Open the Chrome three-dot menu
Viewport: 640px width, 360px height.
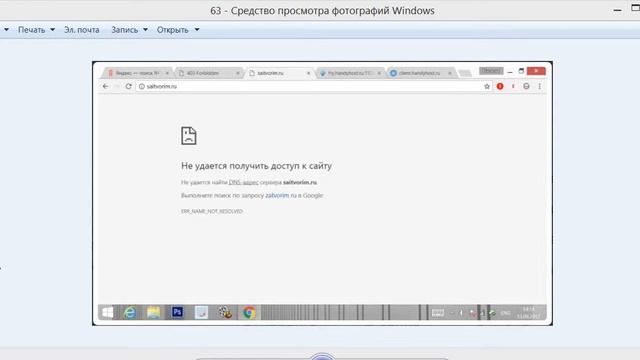[x=540, y=86]
